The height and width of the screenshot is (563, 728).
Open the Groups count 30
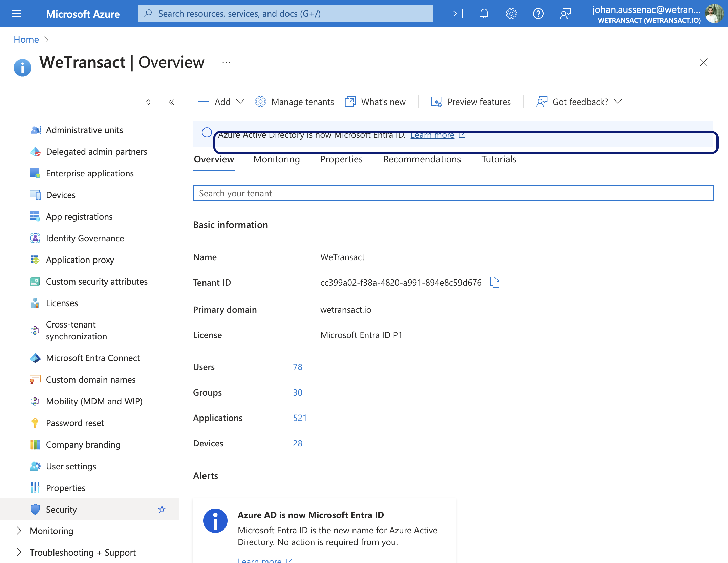click(x=298, y=392)
